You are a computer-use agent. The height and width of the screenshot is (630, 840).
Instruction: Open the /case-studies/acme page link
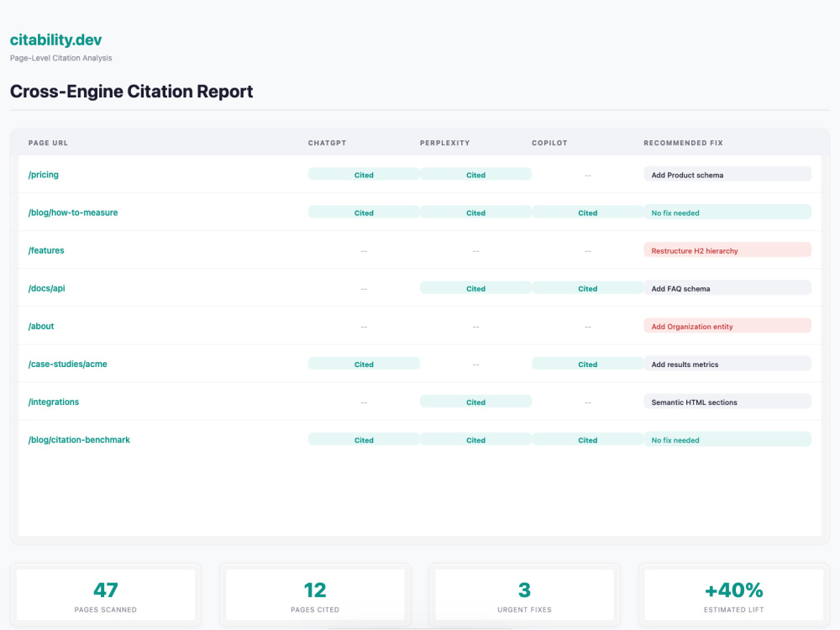click(x=67, y=365)
